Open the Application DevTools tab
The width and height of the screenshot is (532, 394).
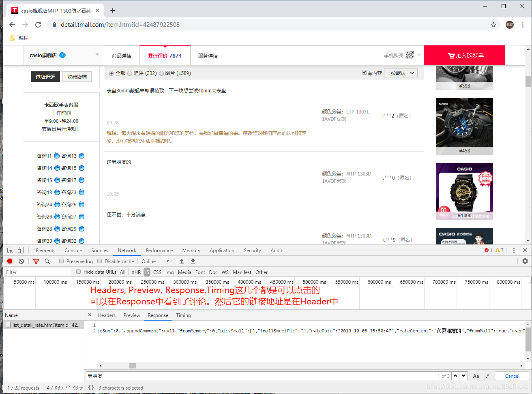[x=222, y=251]
